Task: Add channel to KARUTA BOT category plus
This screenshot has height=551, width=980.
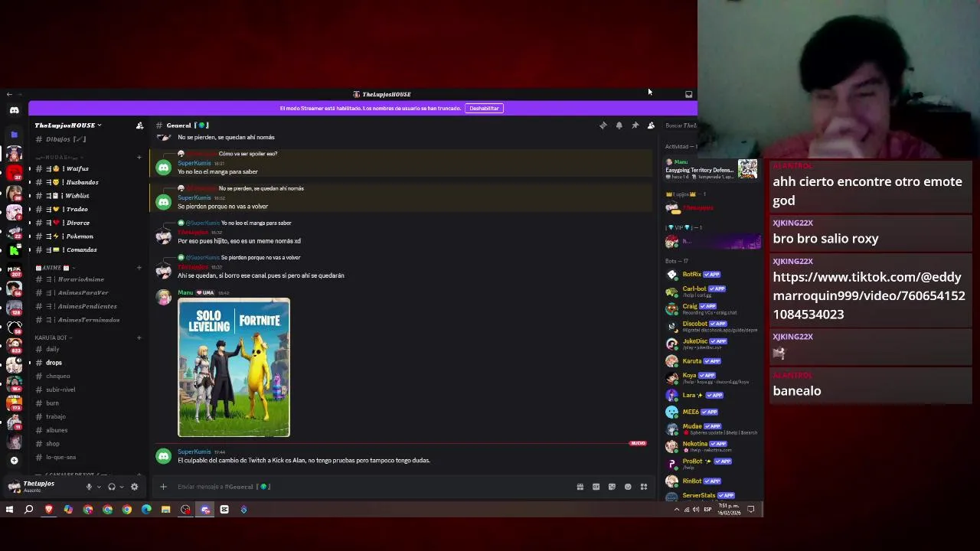Action: (139, 337)
